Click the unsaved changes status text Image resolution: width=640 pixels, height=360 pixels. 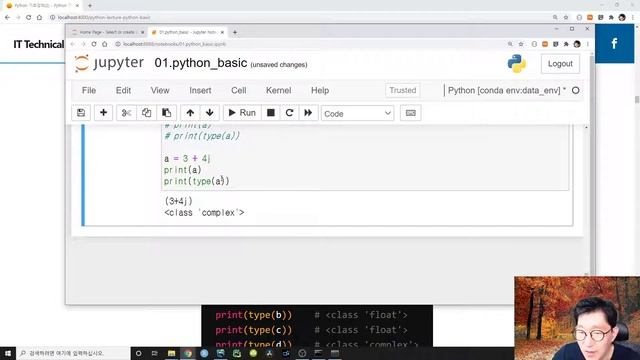pos(279,65)
